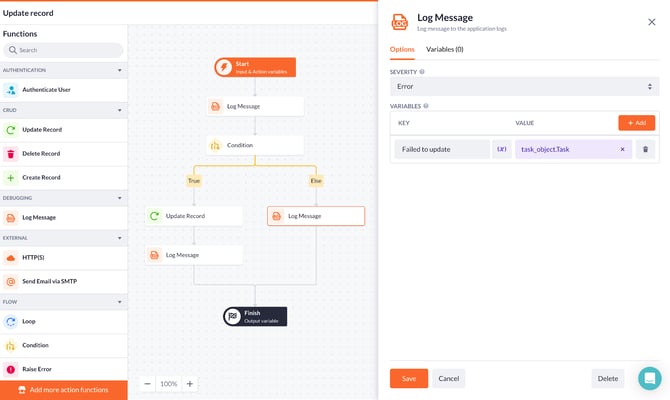This screenshot has height=400, width=670.
Task: Collapse the DEBUGGING section
Action: (x=120, y=198)
